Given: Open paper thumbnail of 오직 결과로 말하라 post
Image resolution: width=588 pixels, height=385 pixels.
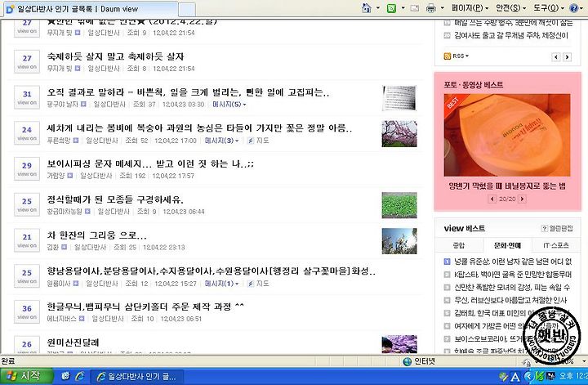Looking at the screenshot, I should click(x=399, y=98).
